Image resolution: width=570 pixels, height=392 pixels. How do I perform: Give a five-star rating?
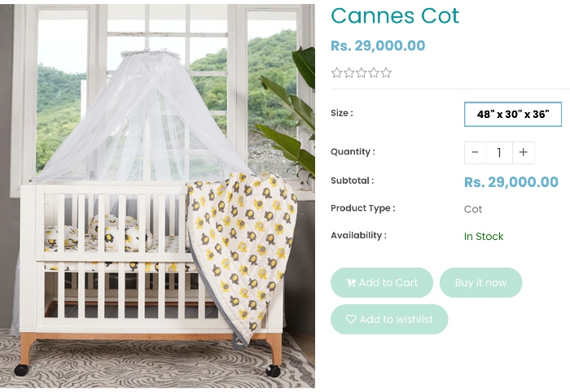[x=386, y=73]
